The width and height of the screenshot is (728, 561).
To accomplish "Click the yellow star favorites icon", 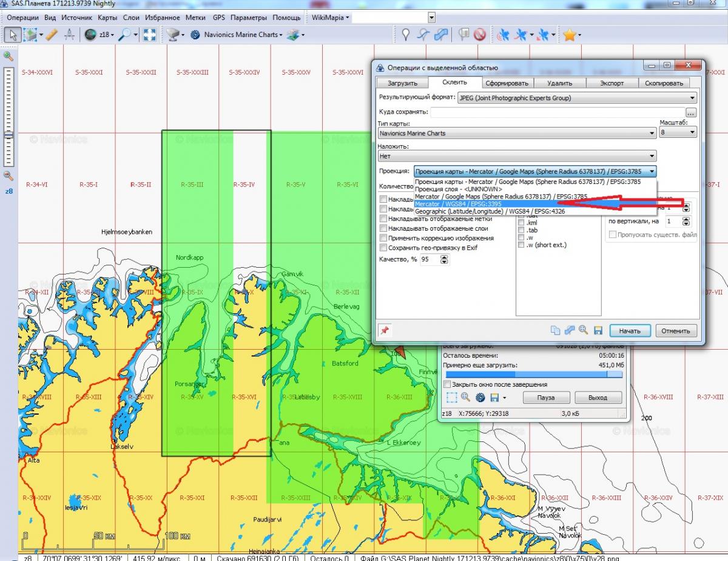I will [569, 35].
